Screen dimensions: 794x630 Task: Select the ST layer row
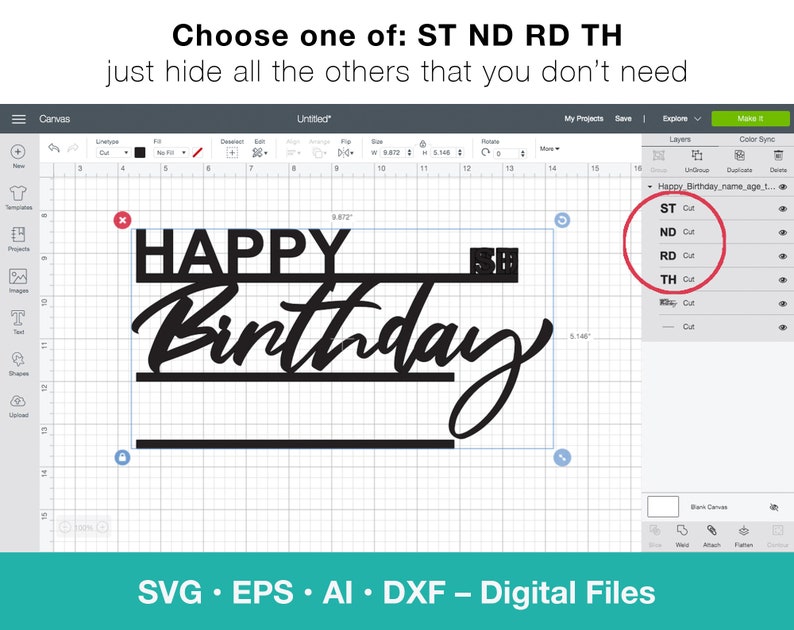coord(718,209)
